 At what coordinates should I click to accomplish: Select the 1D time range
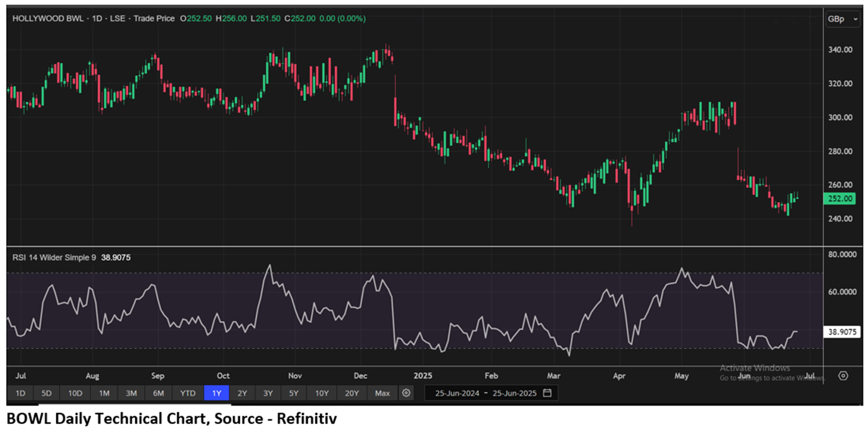point(20,393)
